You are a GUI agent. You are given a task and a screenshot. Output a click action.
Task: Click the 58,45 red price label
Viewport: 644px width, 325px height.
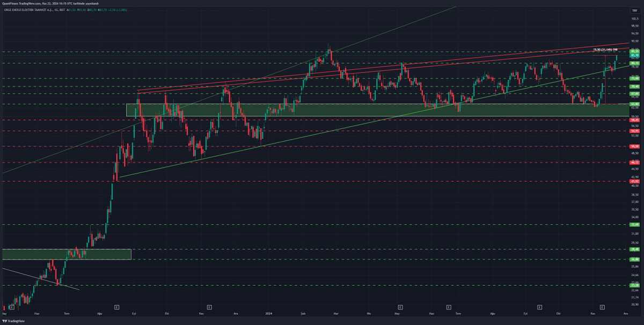[x=635, y=120]
